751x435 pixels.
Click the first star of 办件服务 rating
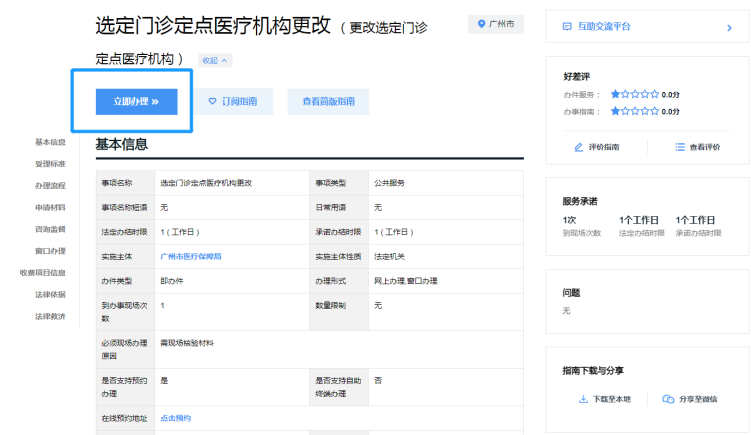(615, 94)
